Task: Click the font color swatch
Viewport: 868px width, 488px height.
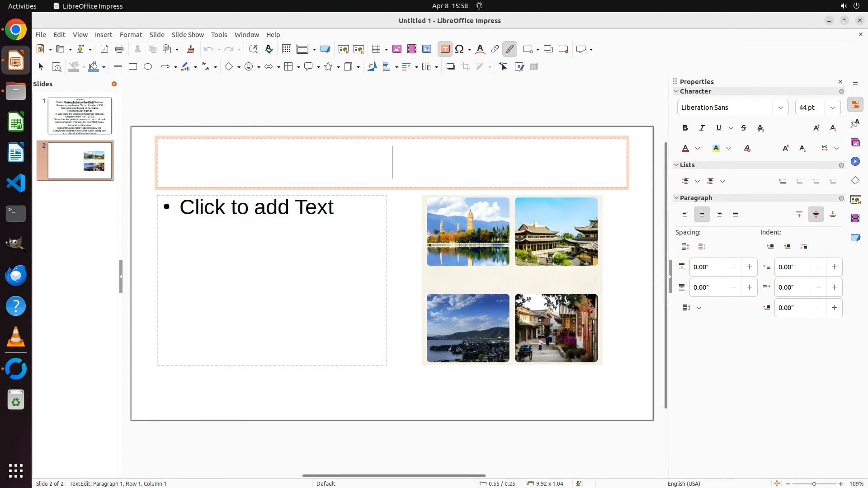Action: click(685, 149)
